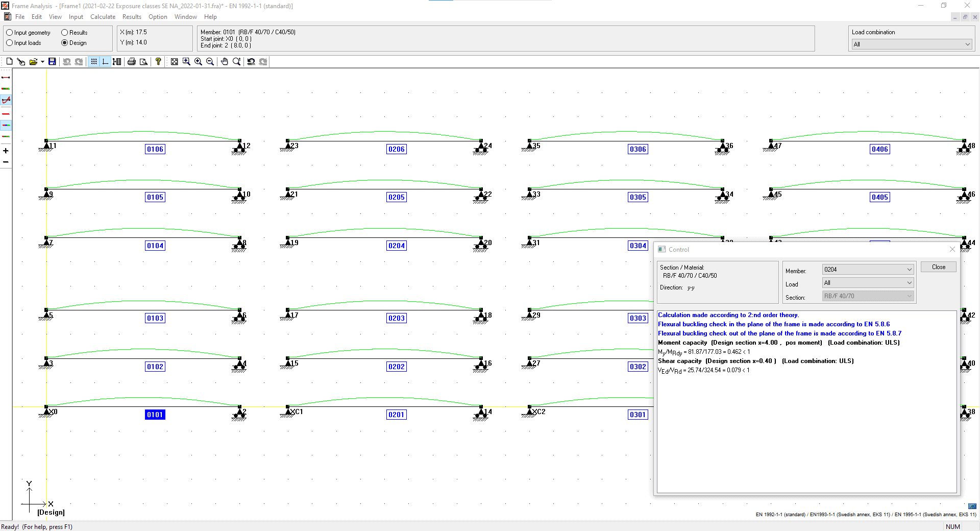This screenshot has height=531, width=980.
Task: Open the Calculate menu
Action: [103, 17]
